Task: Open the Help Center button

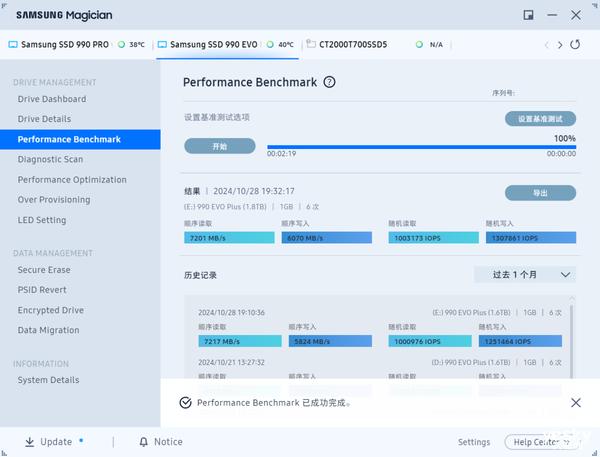Action: [x=541, y=442]
